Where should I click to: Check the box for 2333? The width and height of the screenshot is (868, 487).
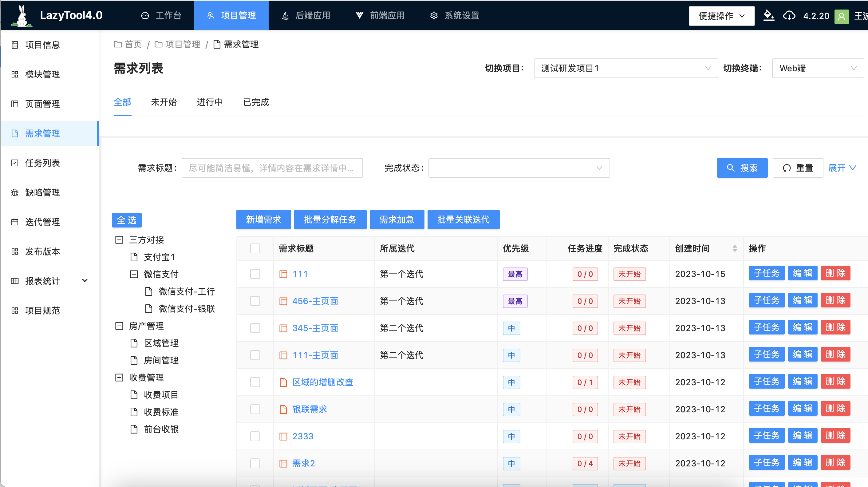click(255, 436)
